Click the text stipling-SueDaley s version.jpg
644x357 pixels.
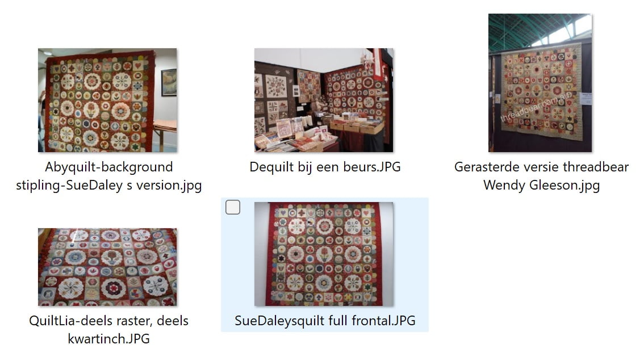coord(109,185)
